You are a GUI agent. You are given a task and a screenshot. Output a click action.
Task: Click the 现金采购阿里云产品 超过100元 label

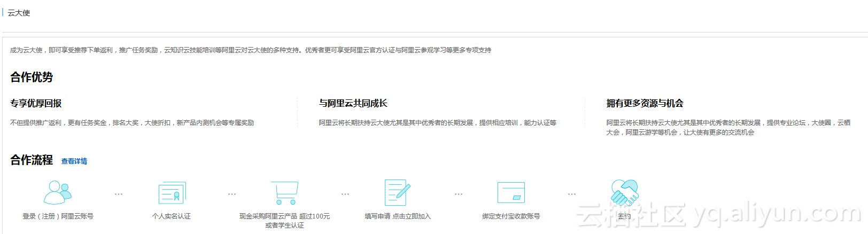[x=284, y=216]
